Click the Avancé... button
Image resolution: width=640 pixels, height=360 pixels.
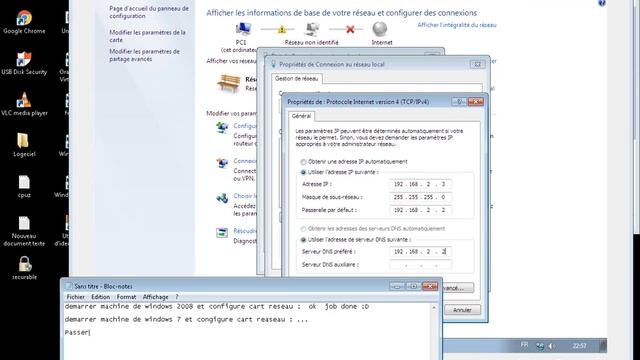(457, 288)
